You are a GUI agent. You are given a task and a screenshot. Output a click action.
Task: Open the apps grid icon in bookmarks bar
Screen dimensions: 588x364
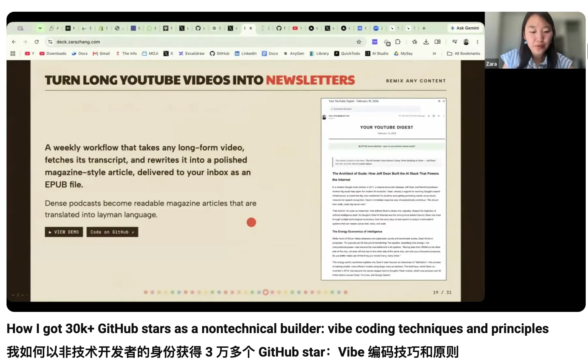pos(13,53)
